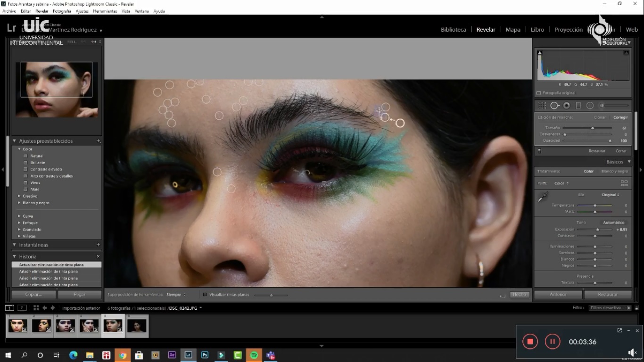Select the Crop overlay tool
The height and width of the screenshot is (362, 644).
pos(542,106)
